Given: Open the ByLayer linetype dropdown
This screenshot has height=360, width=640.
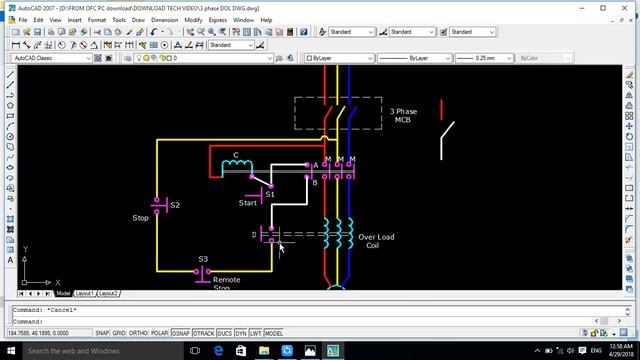Looking at the screenshot, I should pyautogui.click(x=414, y=58).
